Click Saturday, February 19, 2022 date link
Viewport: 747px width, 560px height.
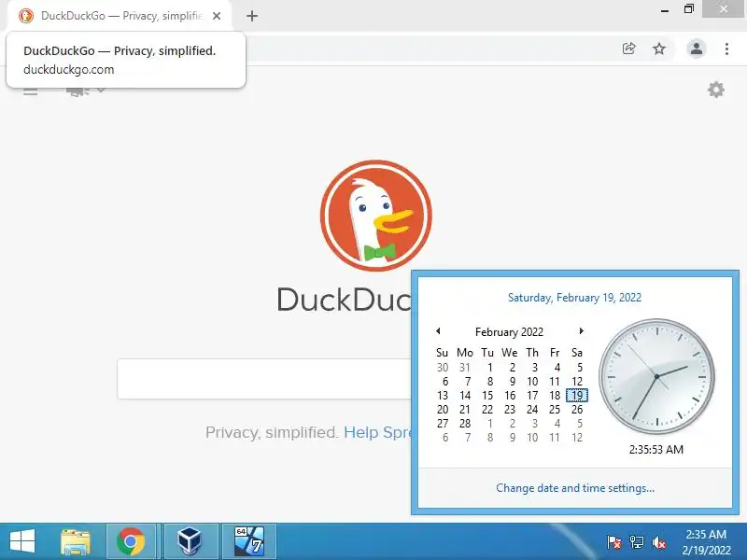click(574, 298)
